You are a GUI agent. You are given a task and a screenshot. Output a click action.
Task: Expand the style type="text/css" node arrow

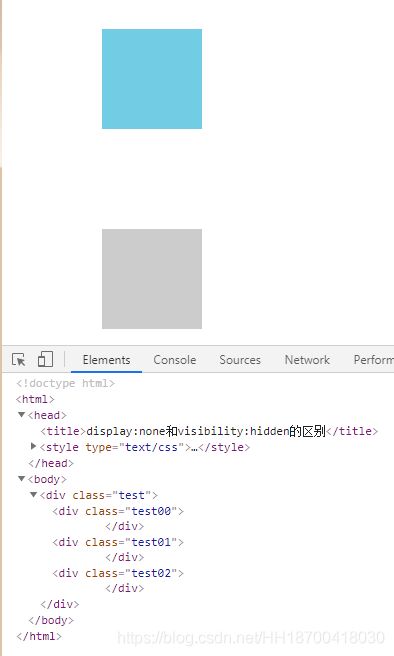(33, 446)
